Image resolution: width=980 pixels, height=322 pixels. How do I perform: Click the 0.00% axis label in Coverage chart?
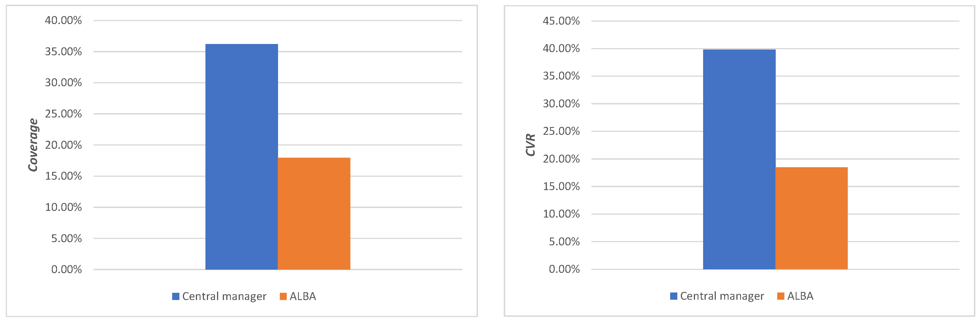66,269
